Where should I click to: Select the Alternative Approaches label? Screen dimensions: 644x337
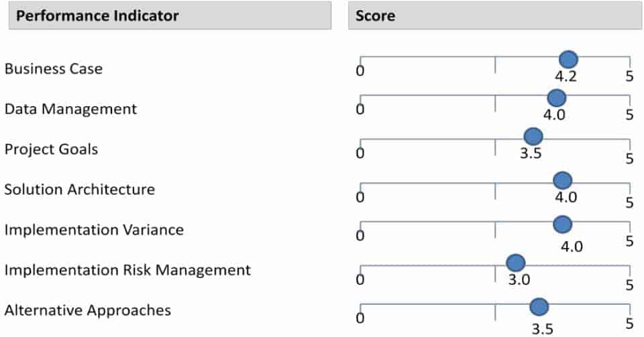pyautogui.click(x=88, y=310)
